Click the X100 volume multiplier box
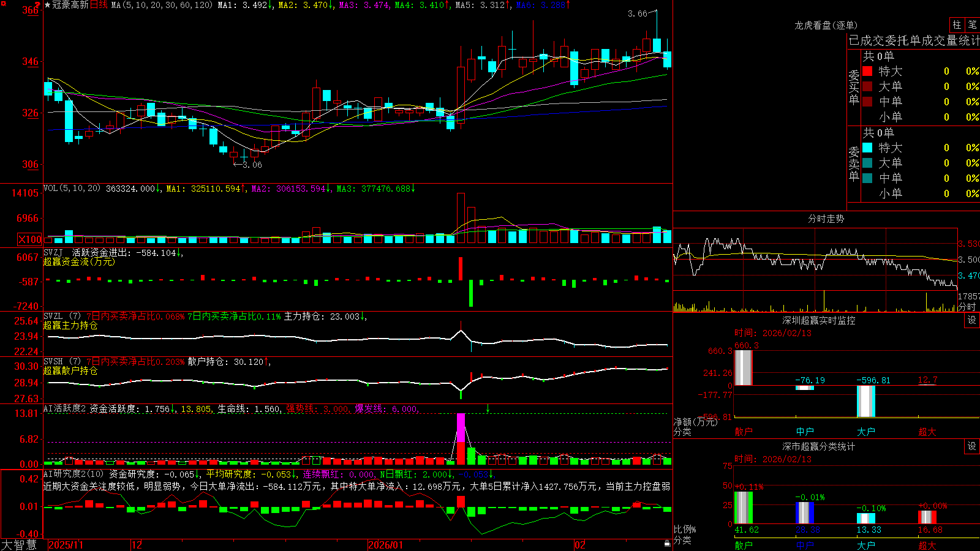The image size is (980, 551). (x=30, y=239)
